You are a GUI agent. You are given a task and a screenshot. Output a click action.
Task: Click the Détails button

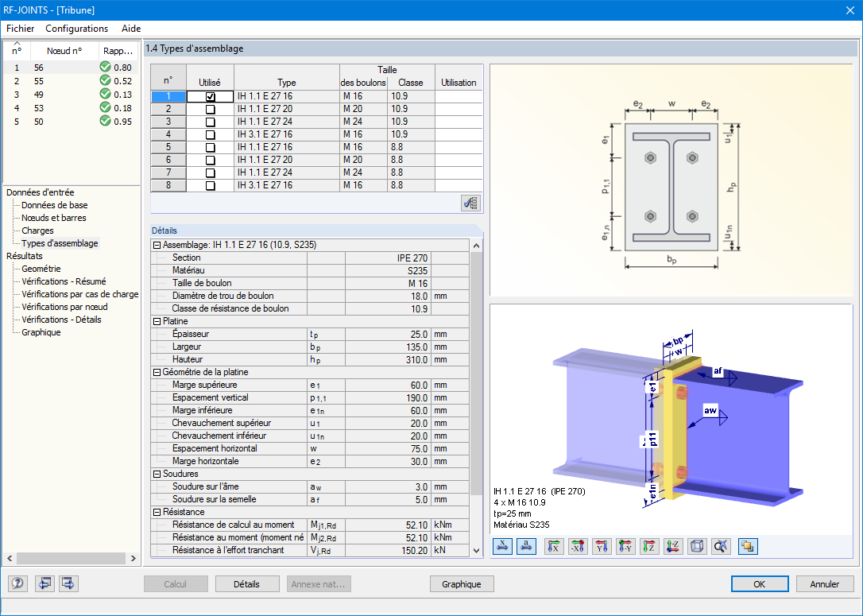tap(246, 584)
